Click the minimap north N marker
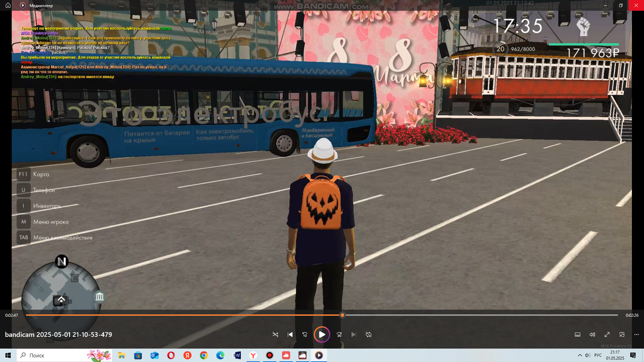This screenshot has height=362, width=644. pos(61,262)
